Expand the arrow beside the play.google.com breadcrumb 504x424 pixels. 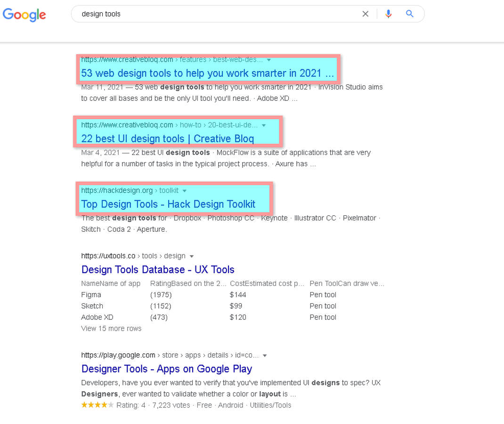point(265,355)
